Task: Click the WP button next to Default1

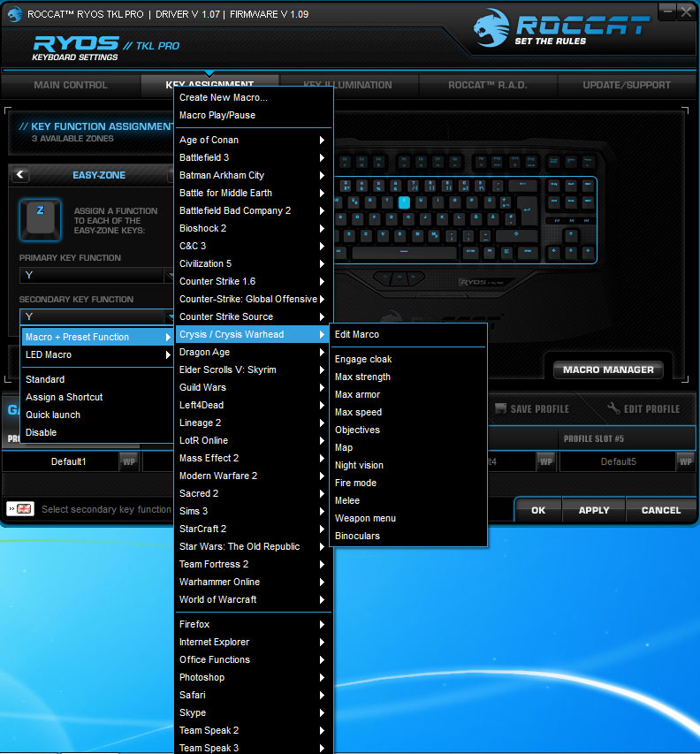Action: (x=128, y=461)
